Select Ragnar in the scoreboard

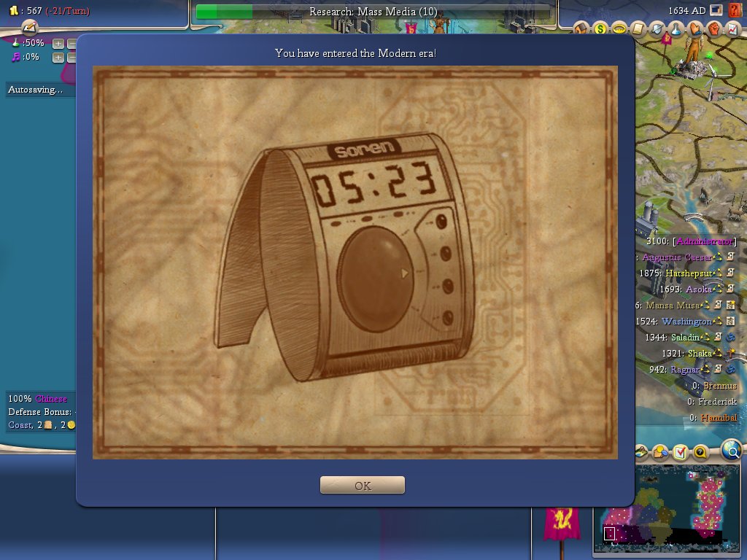tap(684, 370)
